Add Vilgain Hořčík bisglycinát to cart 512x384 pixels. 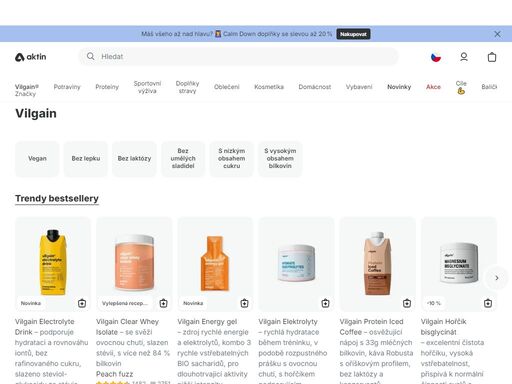488,303
